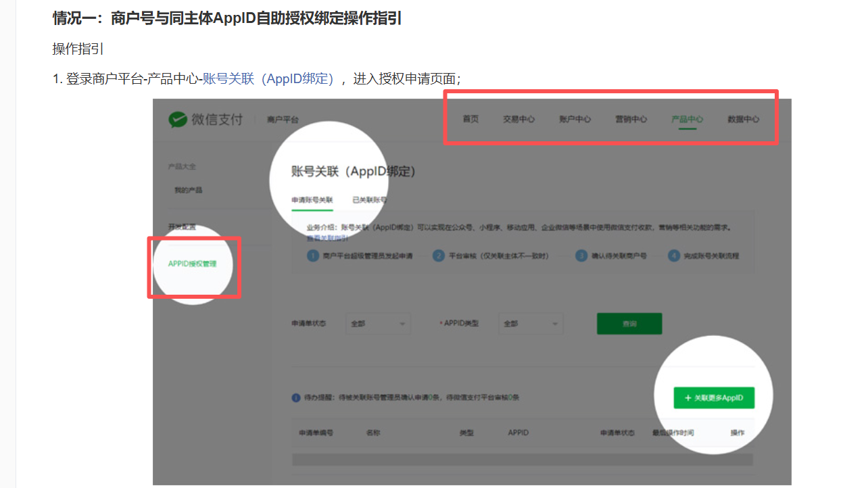Click the 完成账号关联流程 step label
The height and width of the screenshot is (488, 868).
[x=712, y=256]
